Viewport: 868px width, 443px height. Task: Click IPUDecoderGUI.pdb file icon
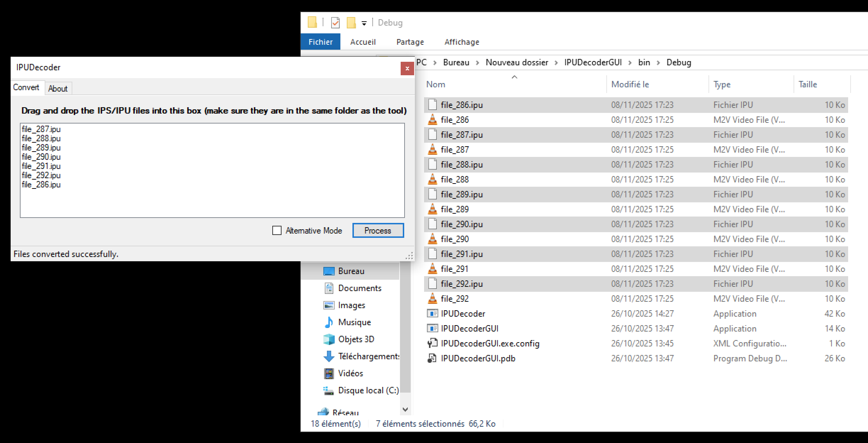point(432,358)
